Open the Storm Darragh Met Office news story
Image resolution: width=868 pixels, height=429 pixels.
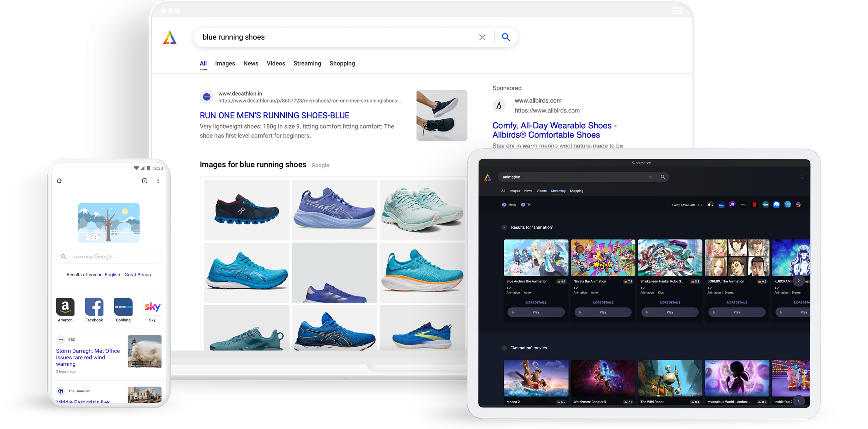click(x=88, y=357)
